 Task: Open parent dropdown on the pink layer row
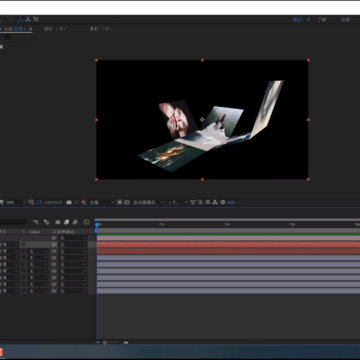coord(73,238)
